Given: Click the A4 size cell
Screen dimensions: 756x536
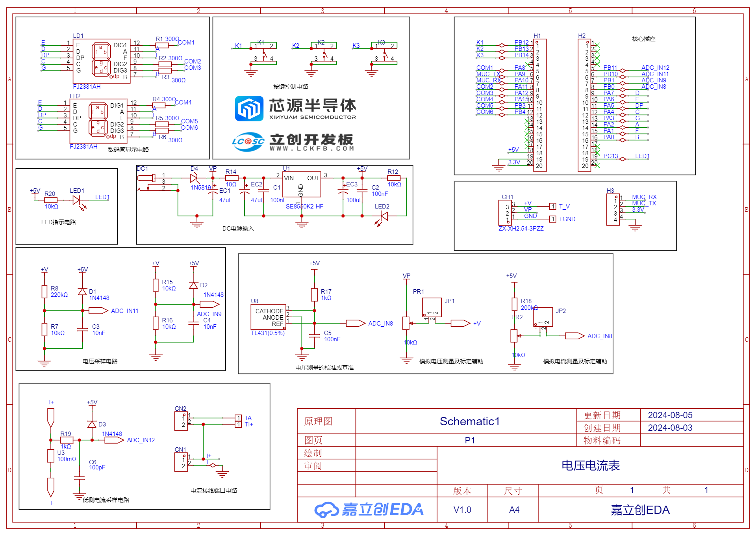Looking at the screenshot, I should coord(514,510).
